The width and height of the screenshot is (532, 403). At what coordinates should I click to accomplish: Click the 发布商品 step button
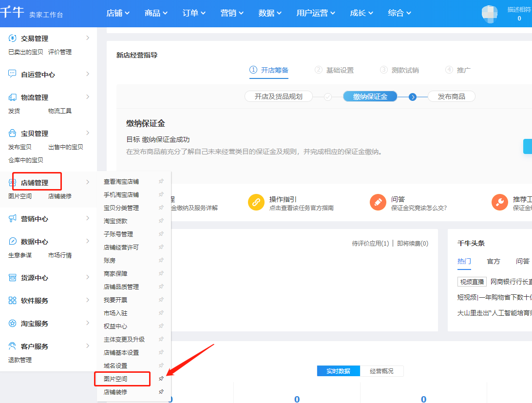click(451, 96)
